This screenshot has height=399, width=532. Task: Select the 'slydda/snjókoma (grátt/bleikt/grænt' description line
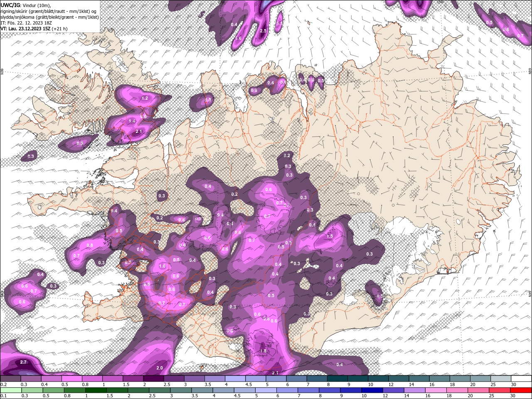[49, 17]
